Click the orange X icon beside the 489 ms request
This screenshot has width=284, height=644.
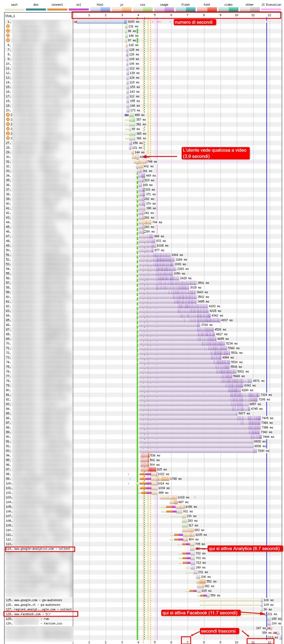click(8, 115)
